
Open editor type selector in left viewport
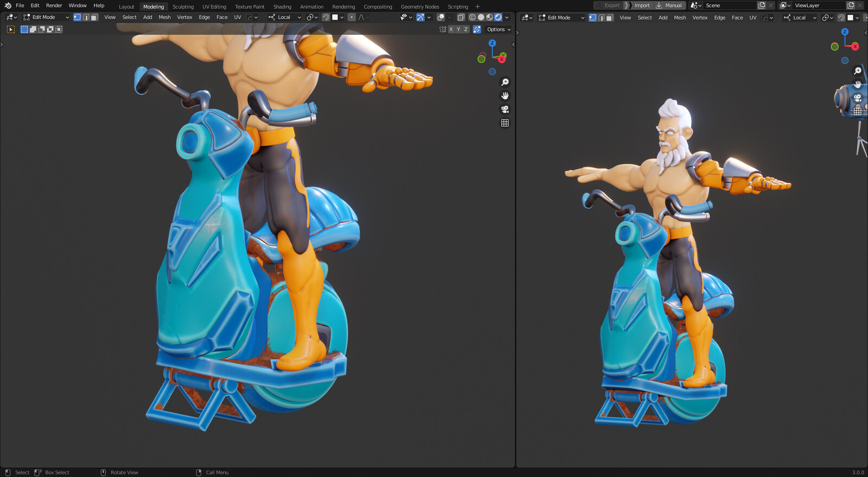(x=11, y=17)
